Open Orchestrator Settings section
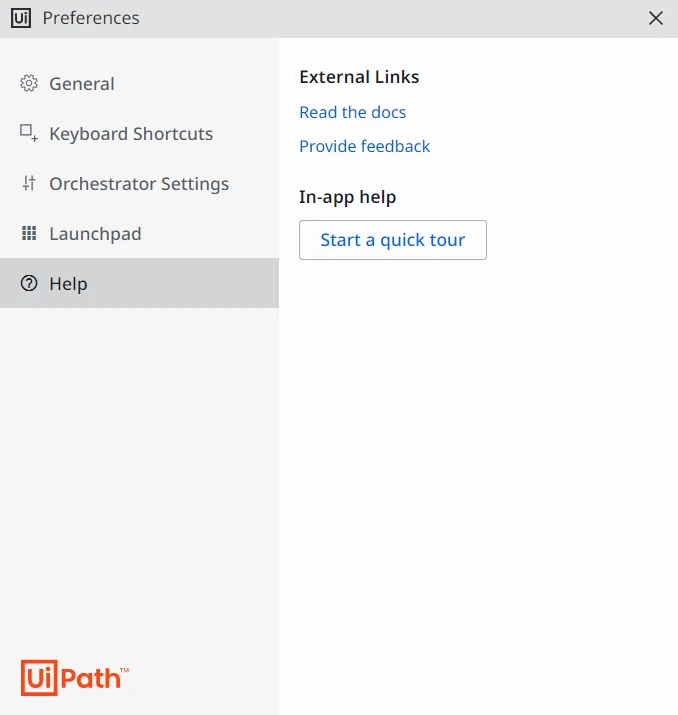 140,184
